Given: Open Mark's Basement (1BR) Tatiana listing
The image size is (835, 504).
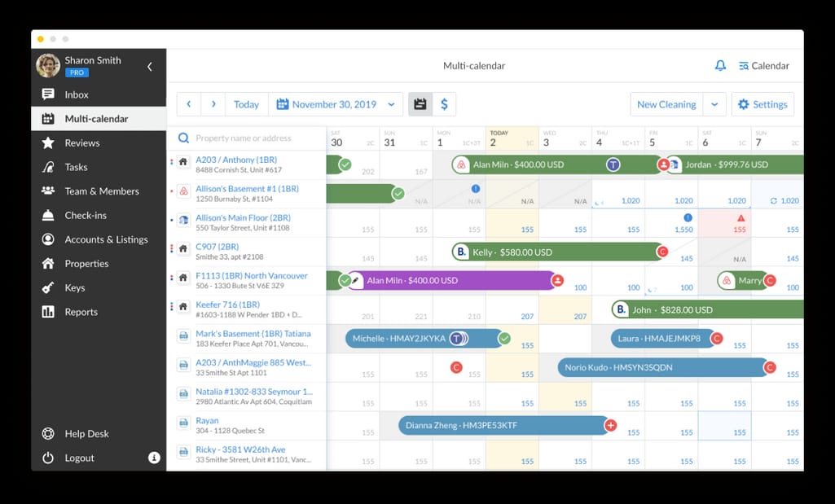Looking at the screenshot, I should 253,334.
